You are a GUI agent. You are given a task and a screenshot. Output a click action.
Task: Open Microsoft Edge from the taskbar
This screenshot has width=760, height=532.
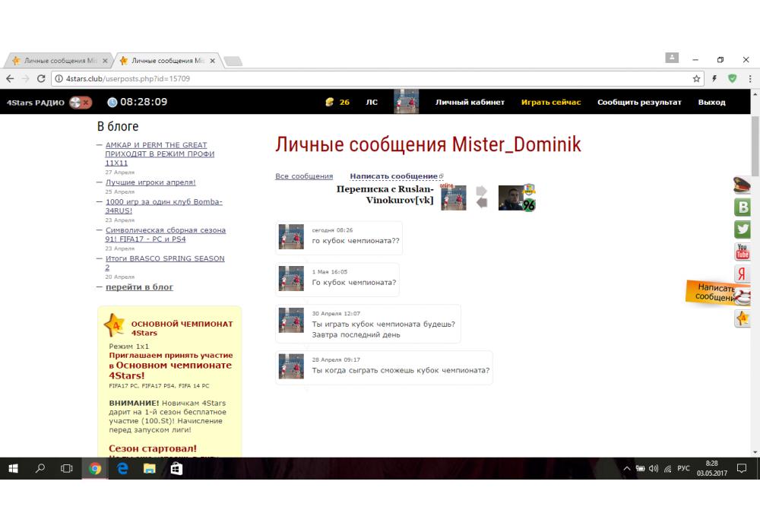click(x=122, y=469)
